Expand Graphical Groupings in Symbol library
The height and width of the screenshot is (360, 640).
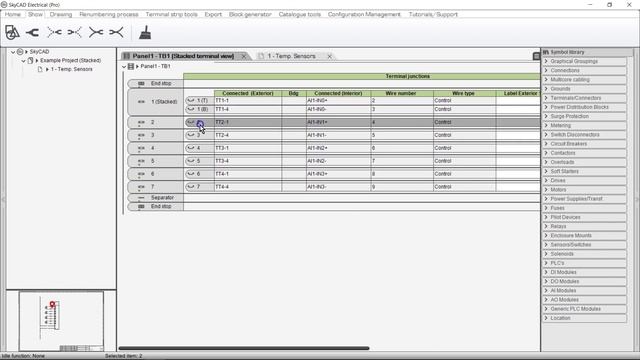coord(546,61)
